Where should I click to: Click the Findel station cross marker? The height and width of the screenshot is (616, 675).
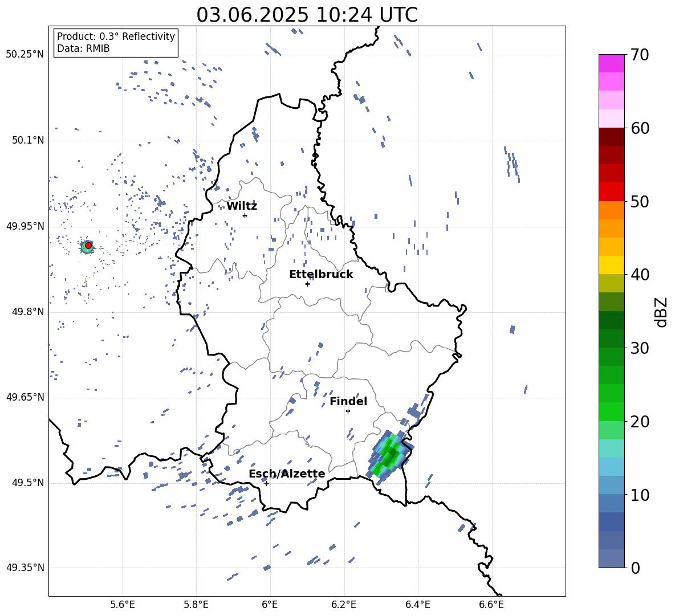click(348, 411)
